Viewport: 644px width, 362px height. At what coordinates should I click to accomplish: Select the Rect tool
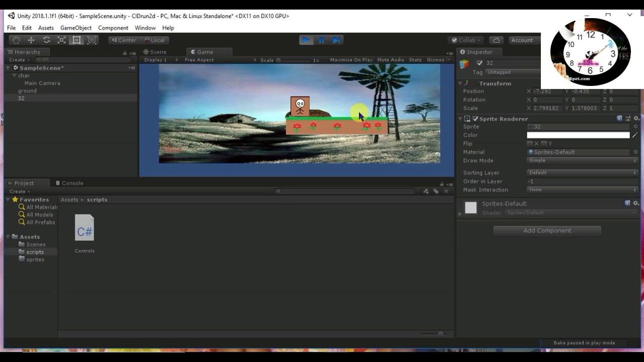76,40
